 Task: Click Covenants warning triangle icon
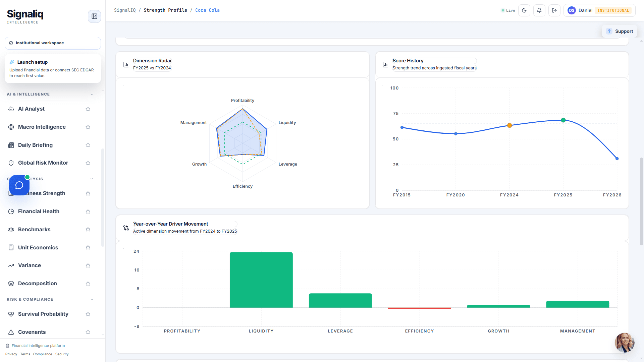point(11,332)
